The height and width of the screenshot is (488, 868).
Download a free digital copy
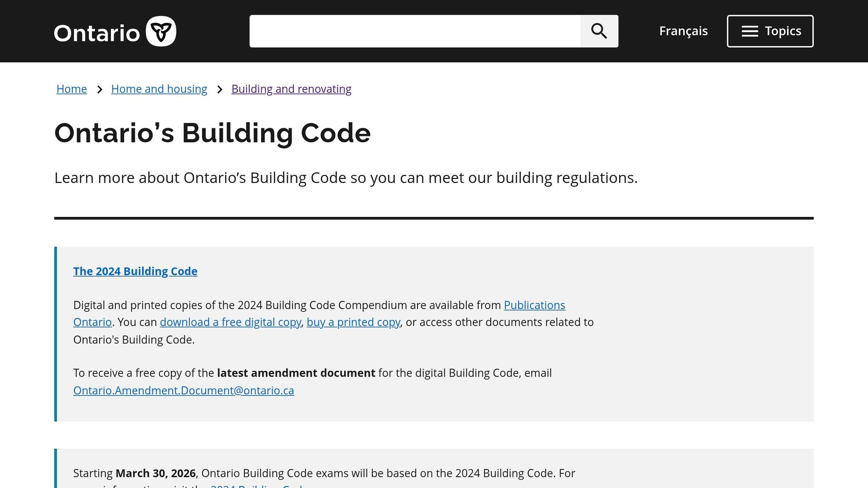point(231,322)
